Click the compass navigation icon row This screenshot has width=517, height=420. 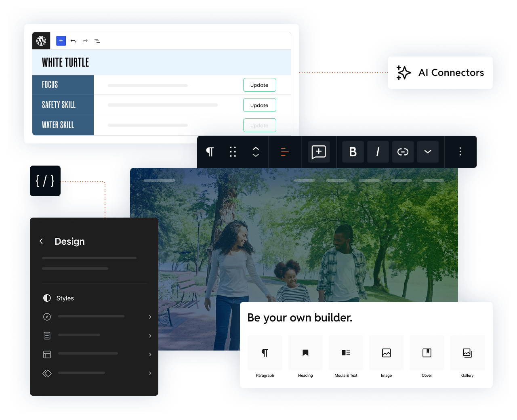click(97, 317)
